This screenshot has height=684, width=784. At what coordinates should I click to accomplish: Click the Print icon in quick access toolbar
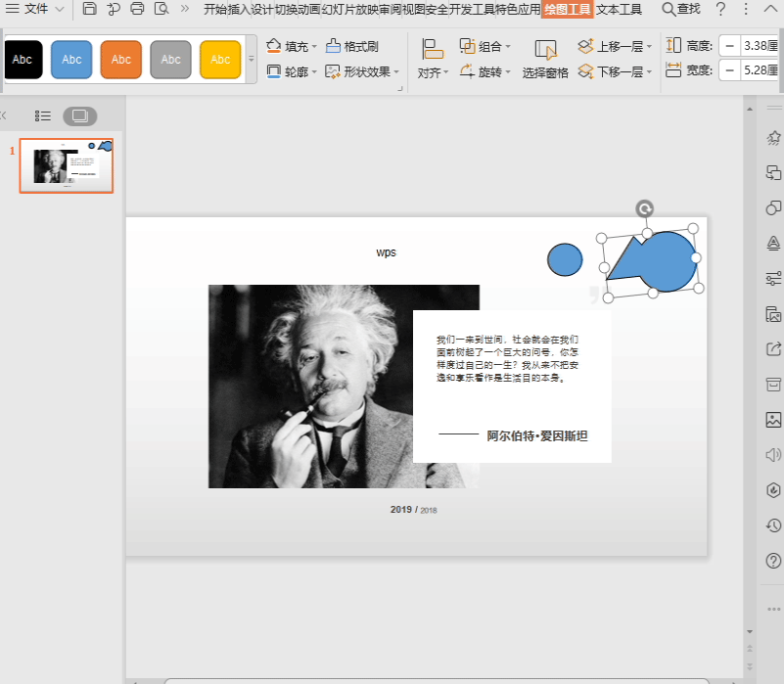coord(137,9)
